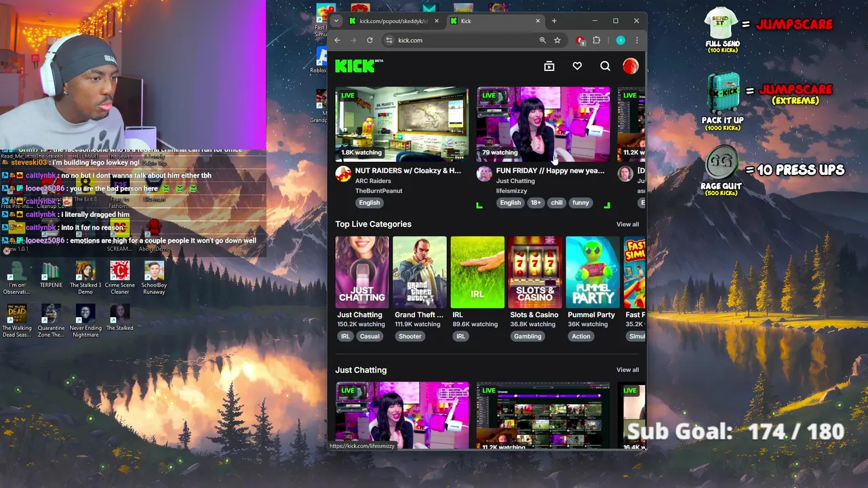
Task: Click lifeismizzy's channel avatar
Action: [484, 175]
